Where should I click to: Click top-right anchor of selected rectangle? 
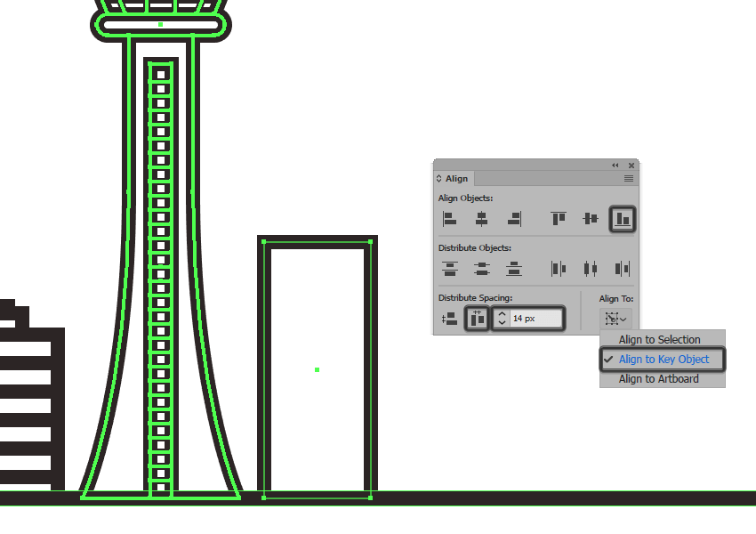(370, 242)
